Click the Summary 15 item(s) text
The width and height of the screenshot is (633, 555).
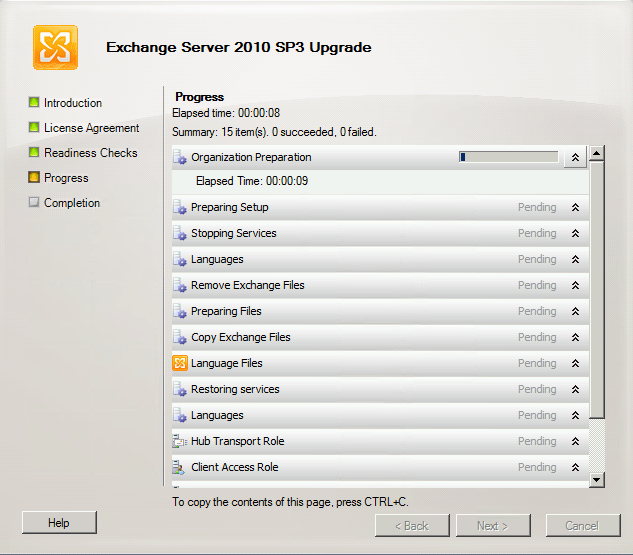275,132
